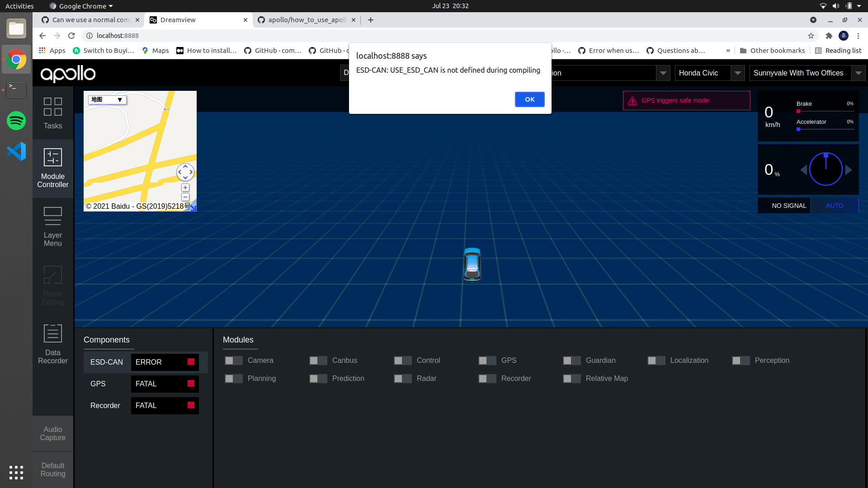Launch Spotify from the dock
The height and width of the screenshot is (488, 868).
pos(16,121)
